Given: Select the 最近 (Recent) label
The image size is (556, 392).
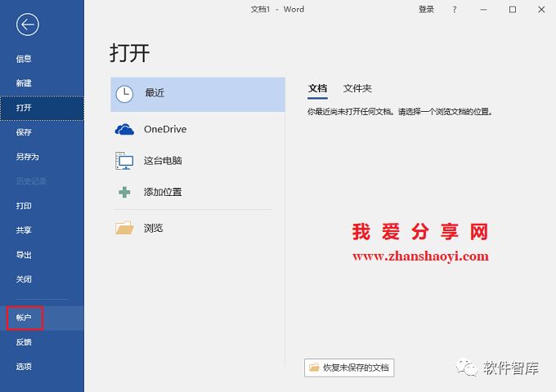Looking at the screenshot, I should 155,93.
